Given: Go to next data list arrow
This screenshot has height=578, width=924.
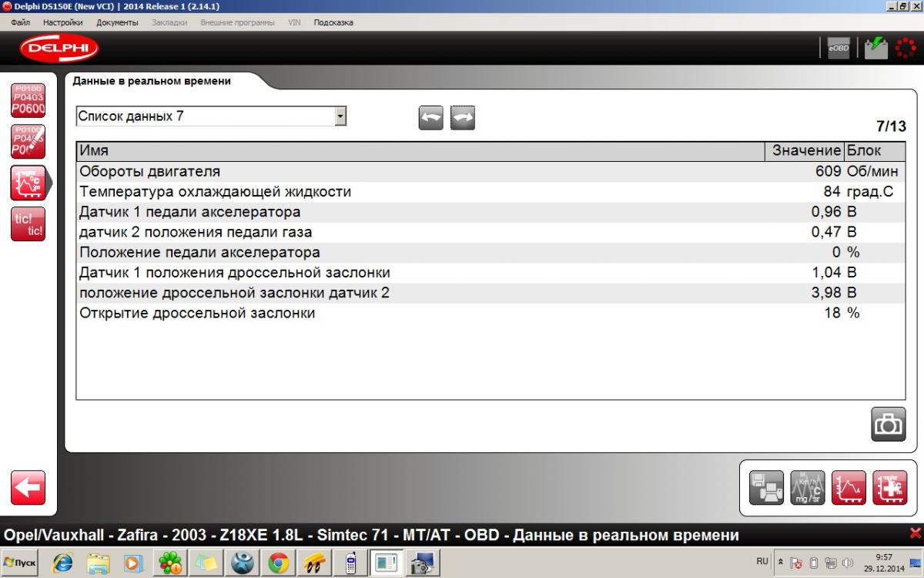Looking at the screenshot, I should (463, 118).
